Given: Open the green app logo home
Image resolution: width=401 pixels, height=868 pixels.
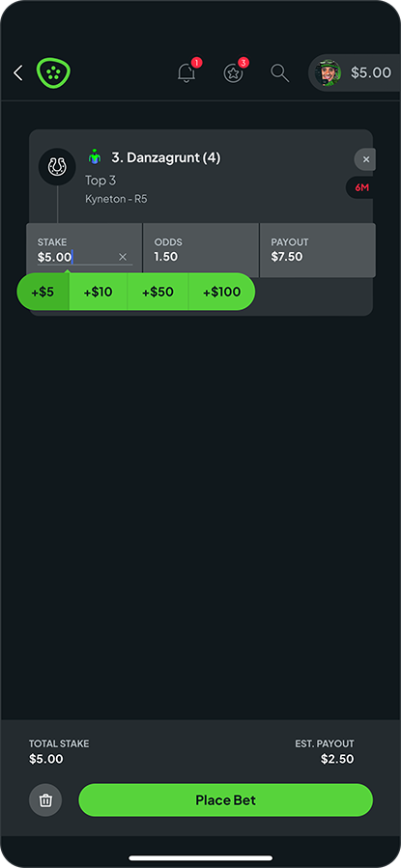Looking at the screenshot, I should pos(54,73).
